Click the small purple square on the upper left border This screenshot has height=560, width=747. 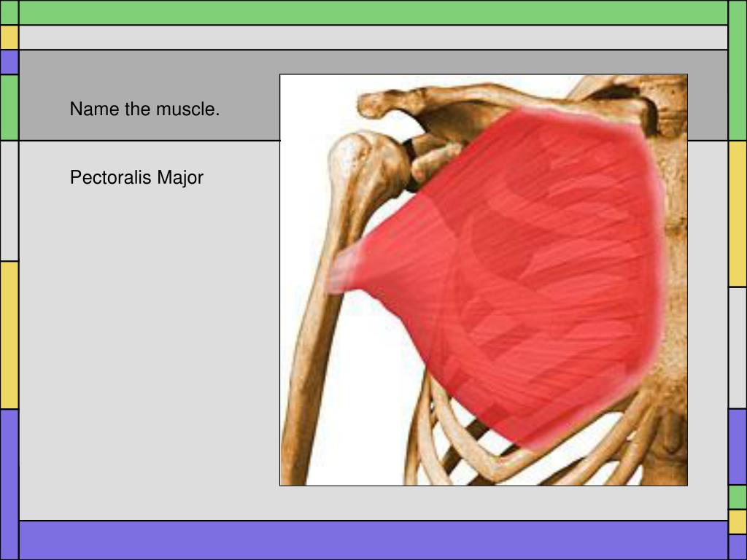pos(9,63)
